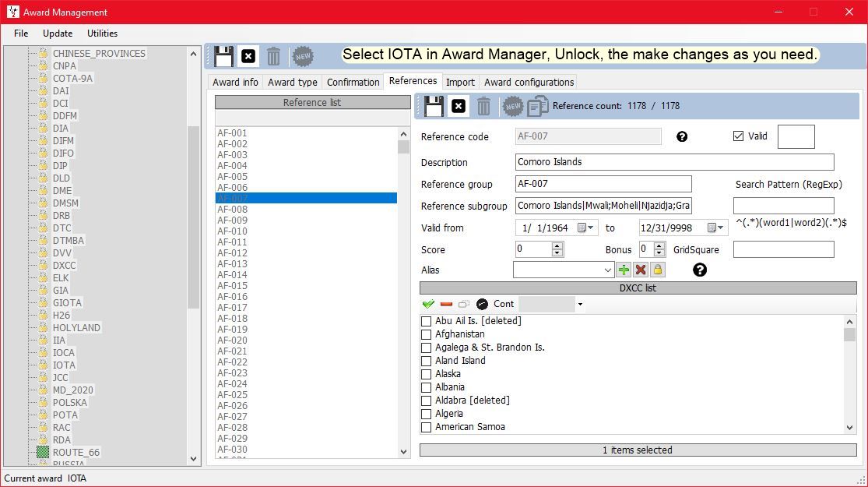
Task: Add alias with the green plus icon
Action: [624, 270]
